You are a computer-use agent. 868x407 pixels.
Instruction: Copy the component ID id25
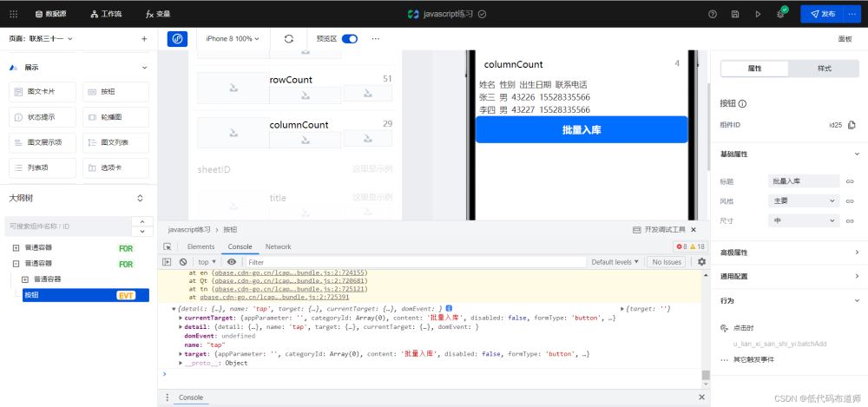pyautogui.click(x=852, y=125)
